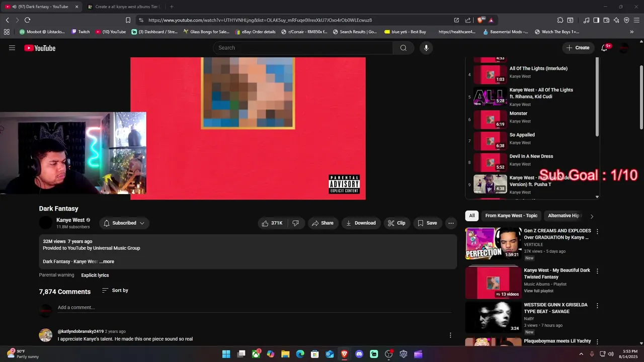Open the Windows Start menu
644x362 pixels.
point(226,354)
